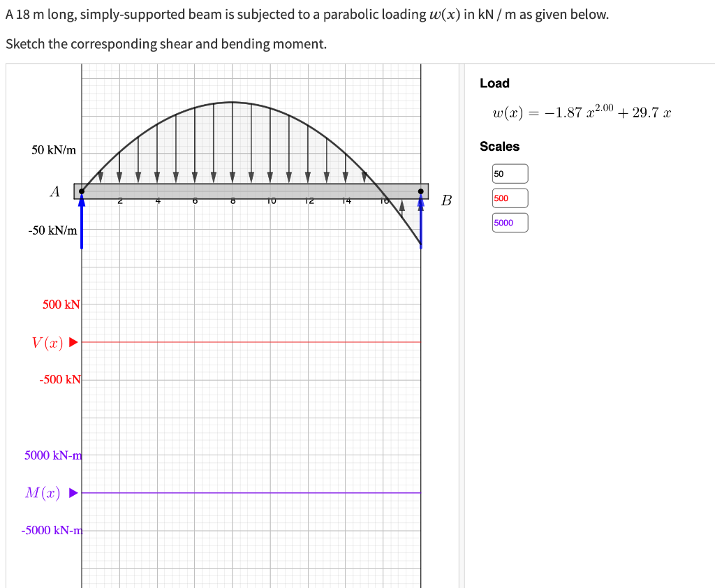Click the '50 kN/m' axis label
The image size is (715, 588).
(x=54, y=150)
